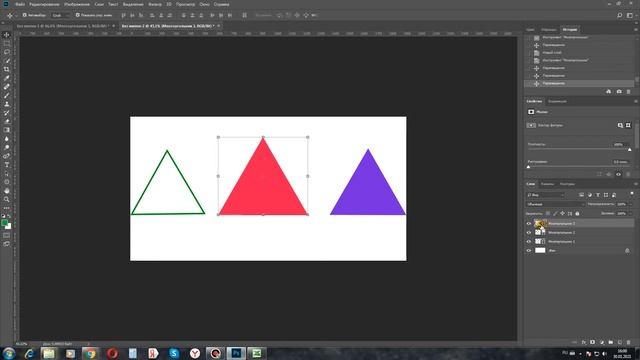The height and width of the screenshot is (360, 640).
Task: Click the delete layer trash icon
Action: click(x=629, y=342)
